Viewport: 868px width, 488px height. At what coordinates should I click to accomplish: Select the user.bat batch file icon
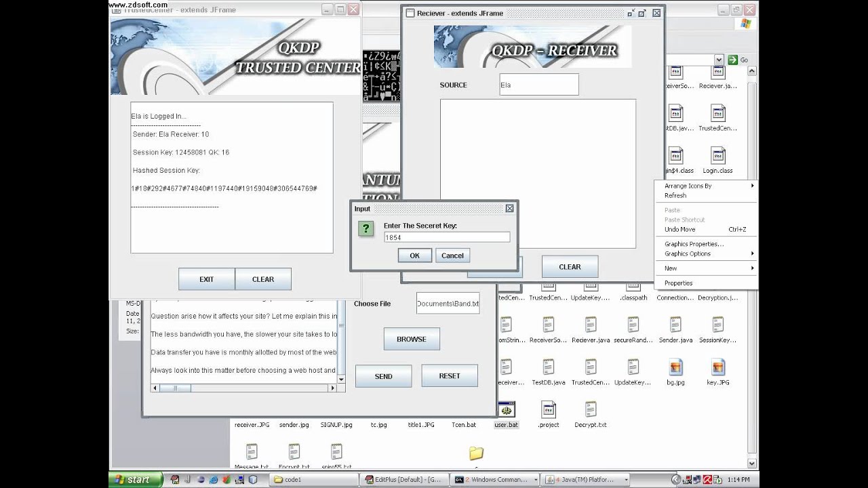(506, 411)
